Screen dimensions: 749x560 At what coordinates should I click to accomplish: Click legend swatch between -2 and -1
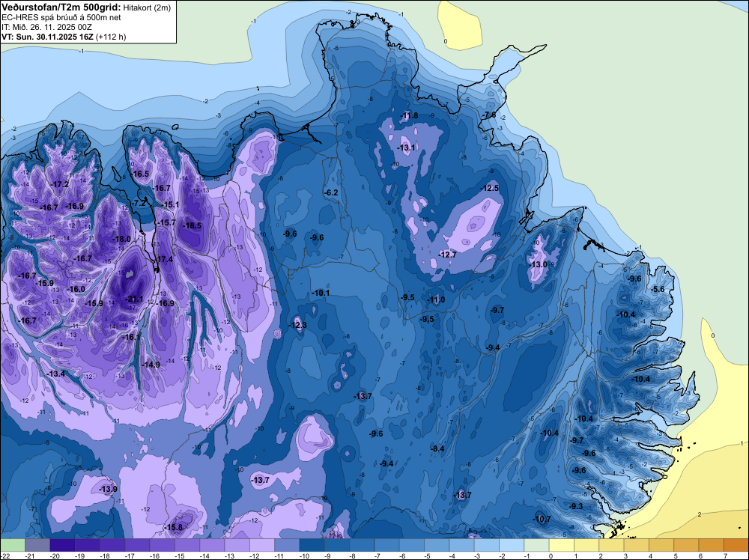512,545
